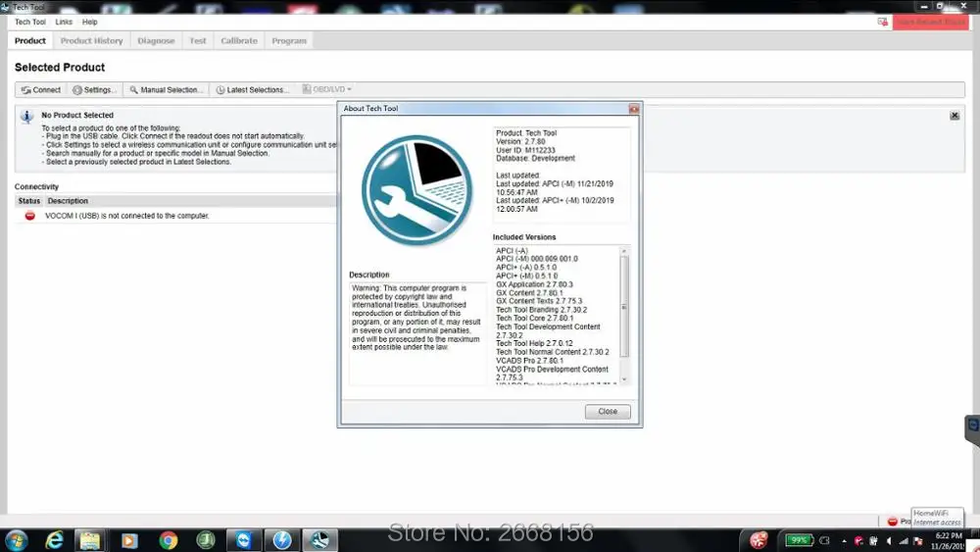Switch to the Test tab
This screenshot has width=980, height=552.
pyautogui.click(x=198, y=40)
